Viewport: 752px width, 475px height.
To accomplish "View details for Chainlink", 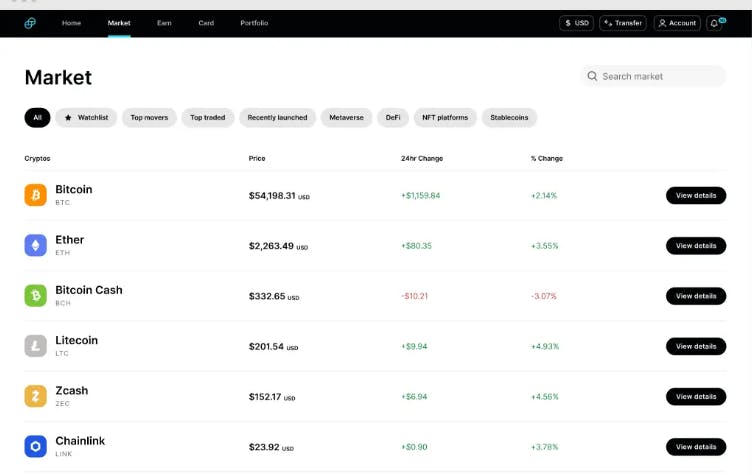I will coord(696,447).
